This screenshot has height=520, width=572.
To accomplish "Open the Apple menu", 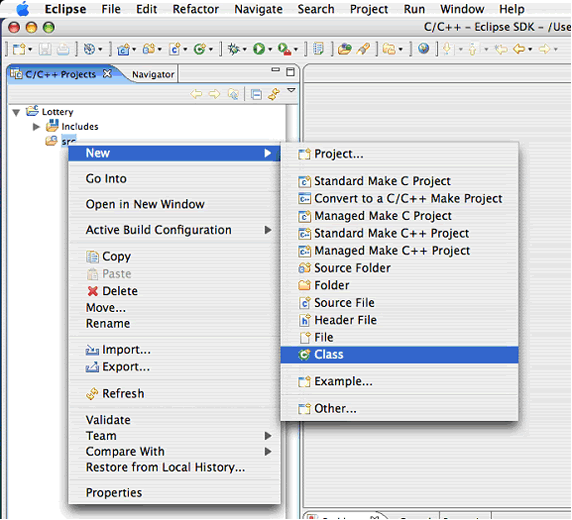I will point(23,9).
